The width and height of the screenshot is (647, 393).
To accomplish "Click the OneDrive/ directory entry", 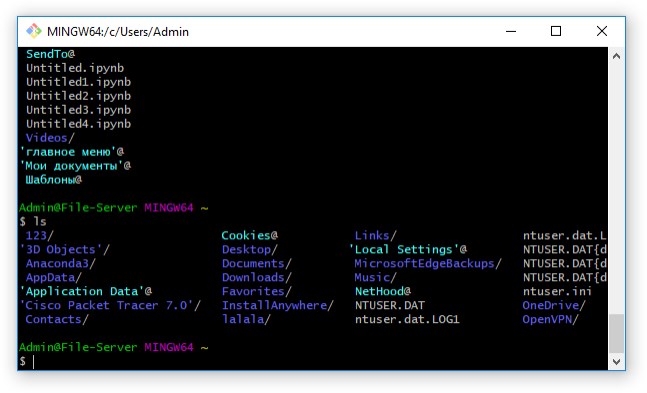I will coord(554,305).
